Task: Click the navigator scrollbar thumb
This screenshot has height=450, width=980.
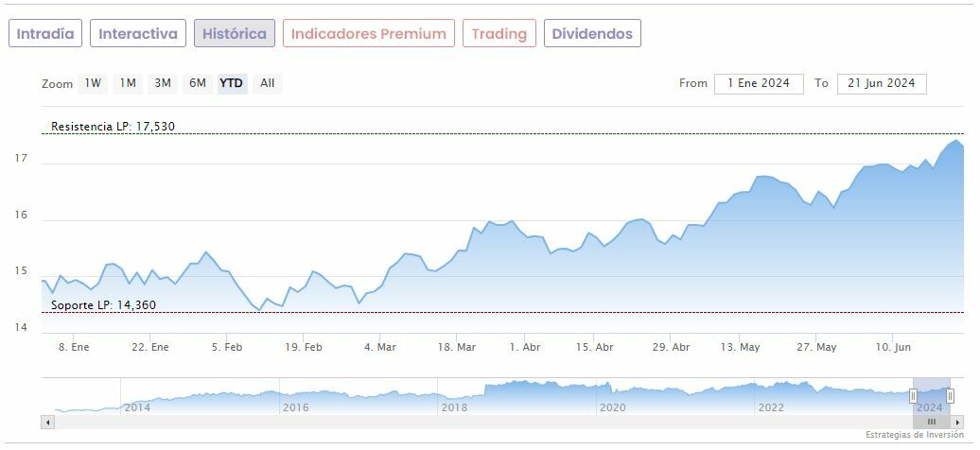Action: pos(932,422)
